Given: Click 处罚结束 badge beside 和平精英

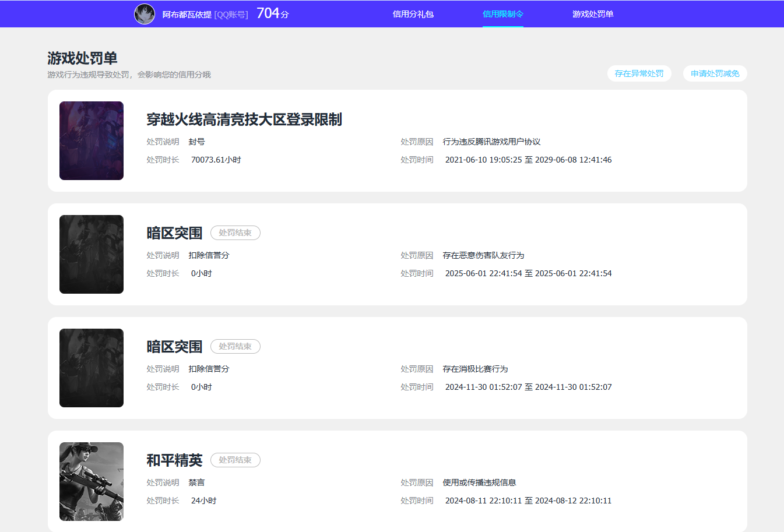Looking at the screenshot, I should pyautogui.click(x=235, y=460).
